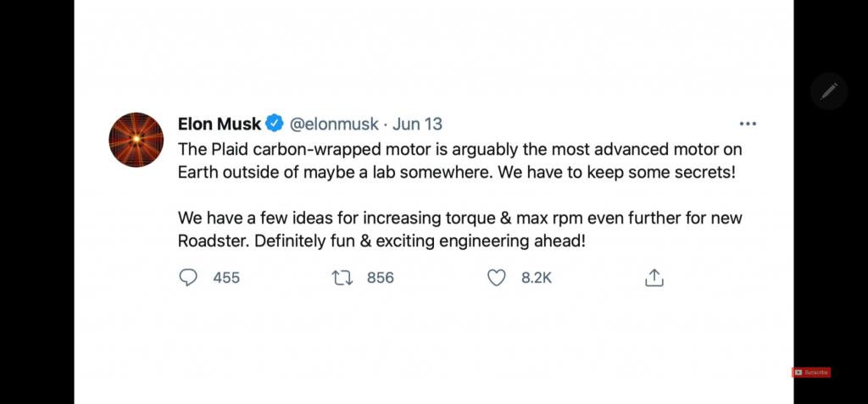Click the sentence starting "The Plaid carbon-wrapped motor"
The image size is (868, 404).
(x=458, y=148)
